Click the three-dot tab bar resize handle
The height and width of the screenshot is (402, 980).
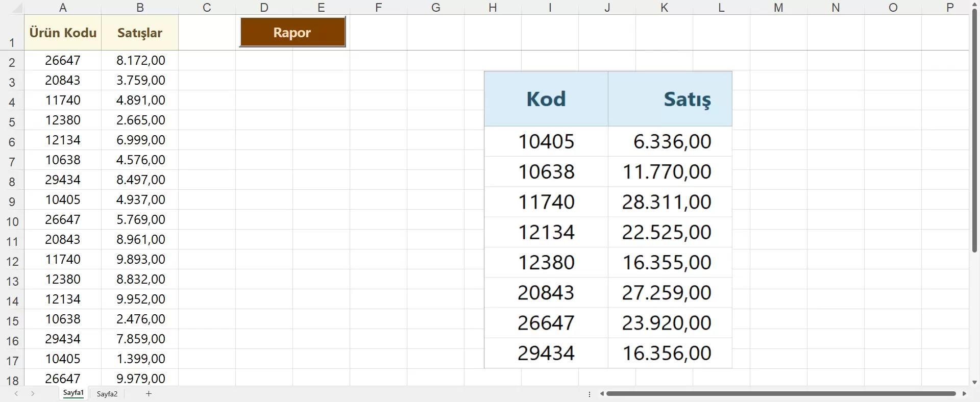tap(590, 394)
